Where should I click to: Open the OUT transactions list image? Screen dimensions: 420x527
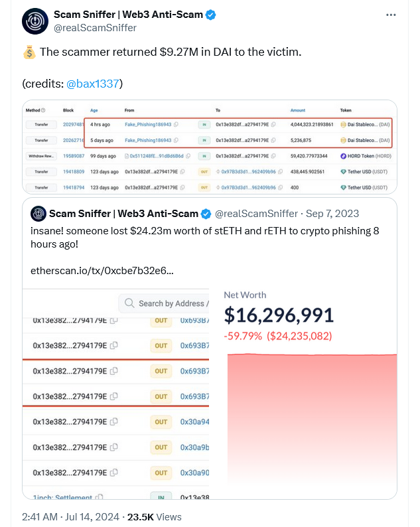(115, 394)
